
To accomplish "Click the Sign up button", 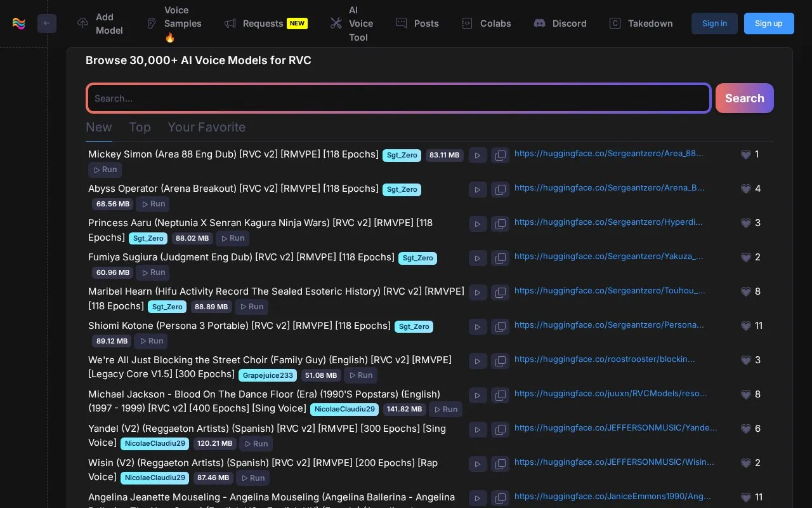I will pos(769,23).
